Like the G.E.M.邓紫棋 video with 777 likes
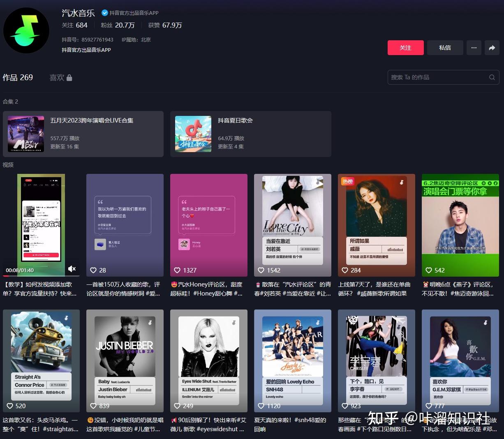Viewport: 504px width, 439px height. pyautogui.click(x=429, y=406)
